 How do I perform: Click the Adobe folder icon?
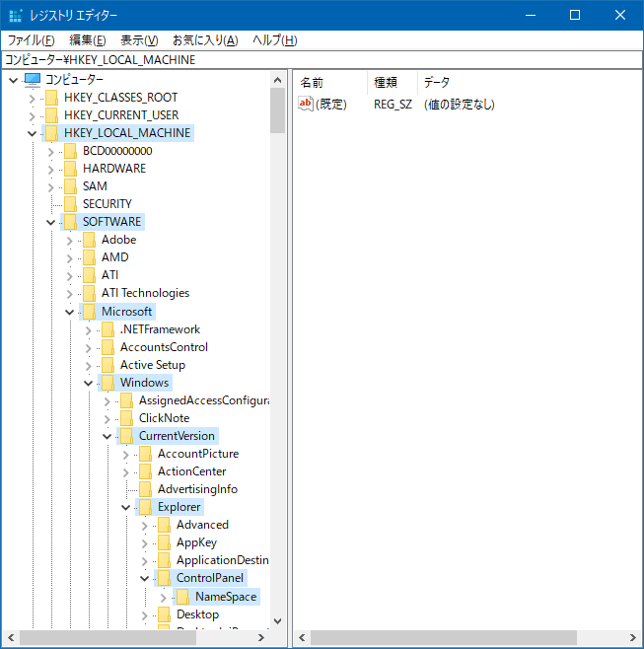click(x=89, y=240)
